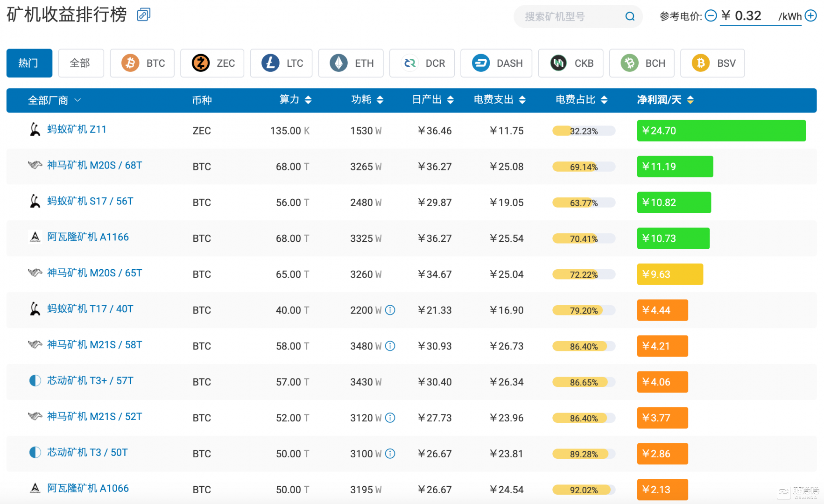Filter by BSV coin tab

pos(712,63)
